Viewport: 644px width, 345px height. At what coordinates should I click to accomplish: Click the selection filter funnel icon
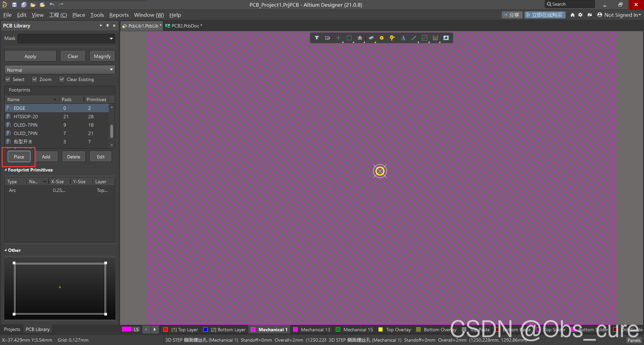pos(317,38)
